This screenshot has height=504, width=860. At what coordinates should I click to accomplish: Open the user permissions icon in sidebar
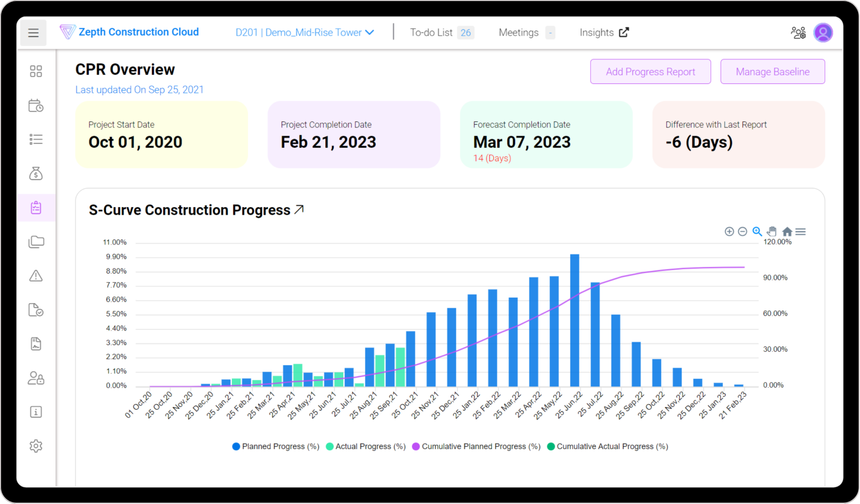coord(36,378)
